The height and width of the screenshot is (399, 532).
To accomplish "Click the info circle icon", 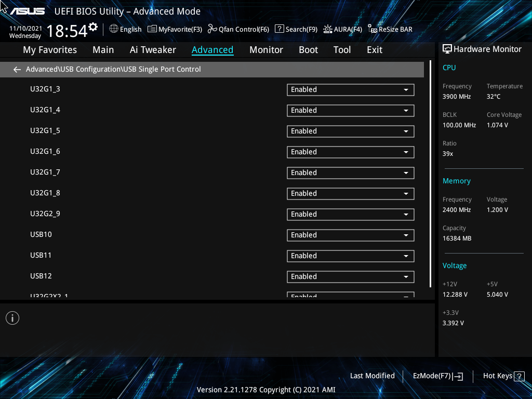I will coord(12,318).
